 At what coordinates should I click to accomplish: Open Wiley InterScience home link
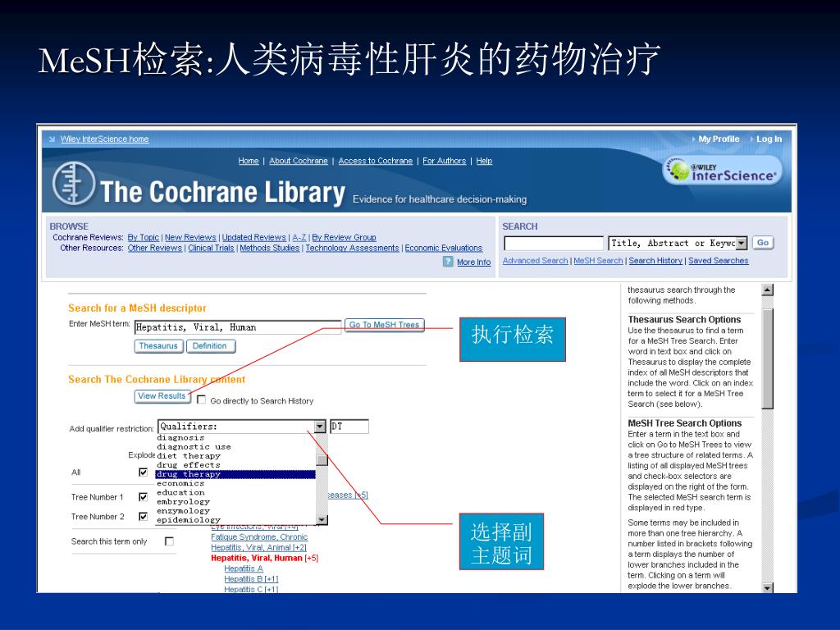coord(104,139)
